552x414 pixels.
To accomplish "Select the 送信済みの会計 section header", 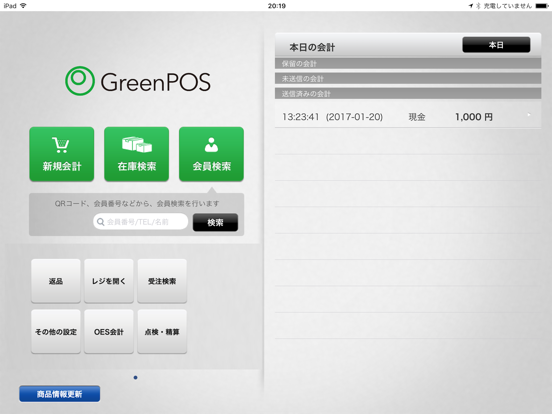I will tap(408, 94).
